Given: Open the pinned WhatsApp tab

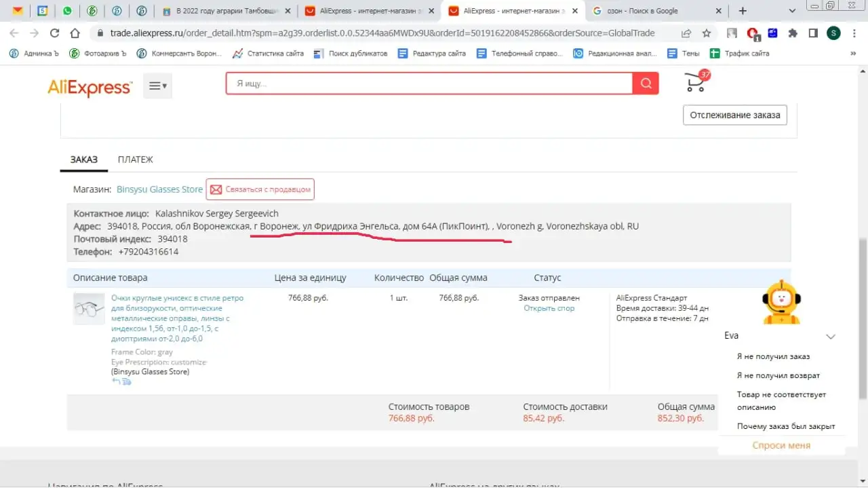Looking at the screenshot, I should coord(67,11).
